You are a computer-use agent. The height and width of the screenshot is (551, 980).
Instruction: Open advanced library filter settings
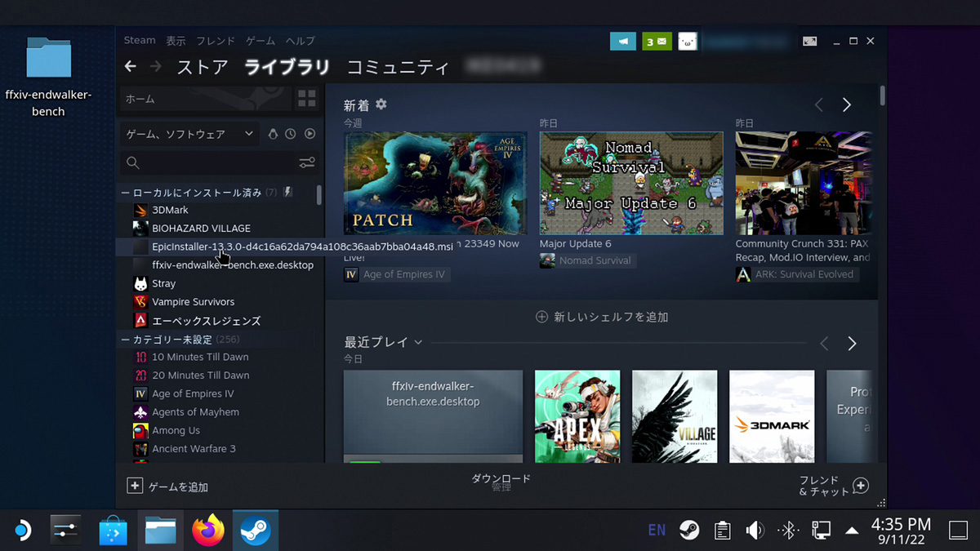(307, 162)
